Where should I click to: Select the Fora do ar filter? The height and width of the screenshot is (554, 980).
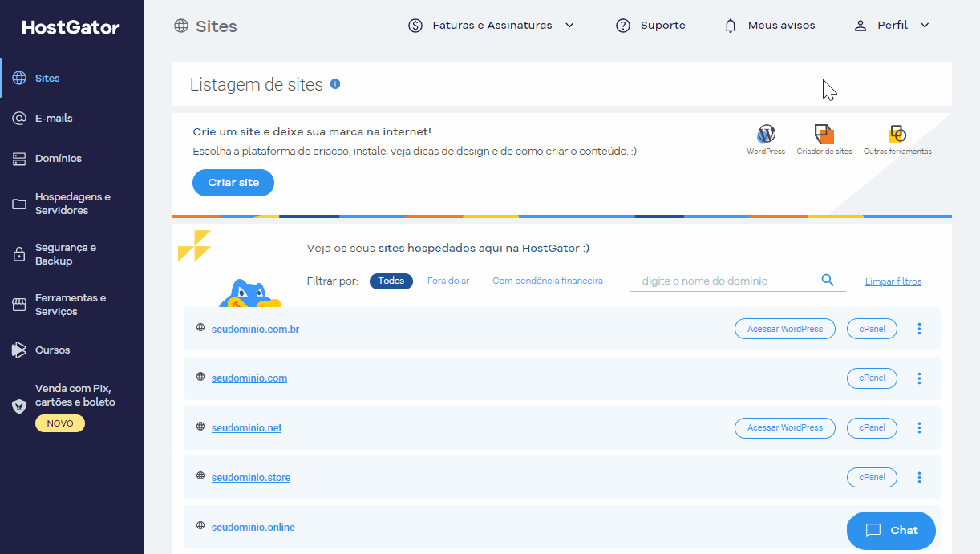(448, 281)
